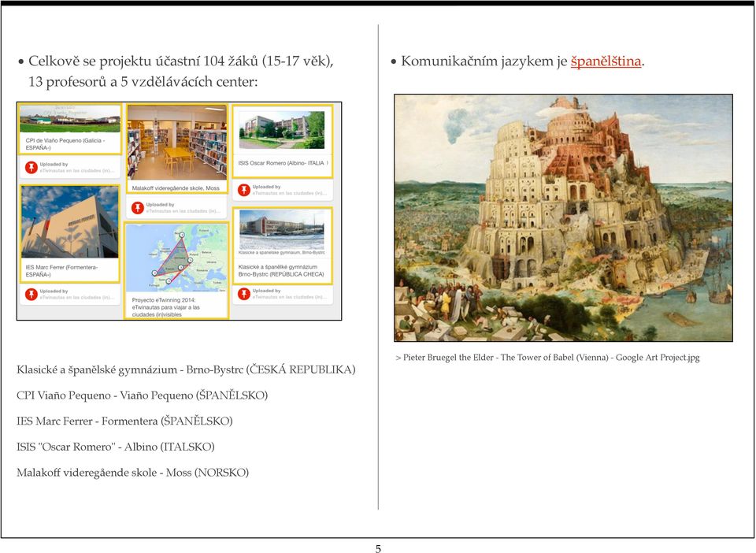This screenshot has height=553, width=756.
Task: Select the IES Marc Ferrer building image
Action: pyautogui.click(x=70, y=222)
